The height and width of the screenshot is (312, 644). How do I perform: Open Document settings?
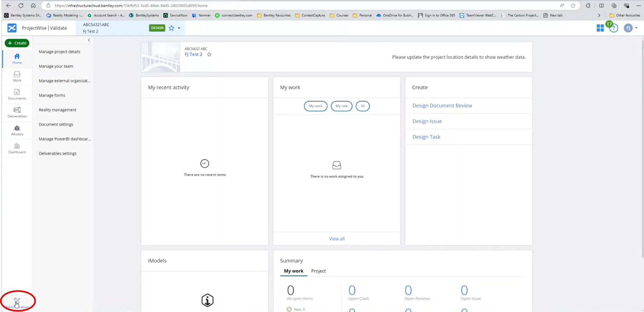pos(56,124)
